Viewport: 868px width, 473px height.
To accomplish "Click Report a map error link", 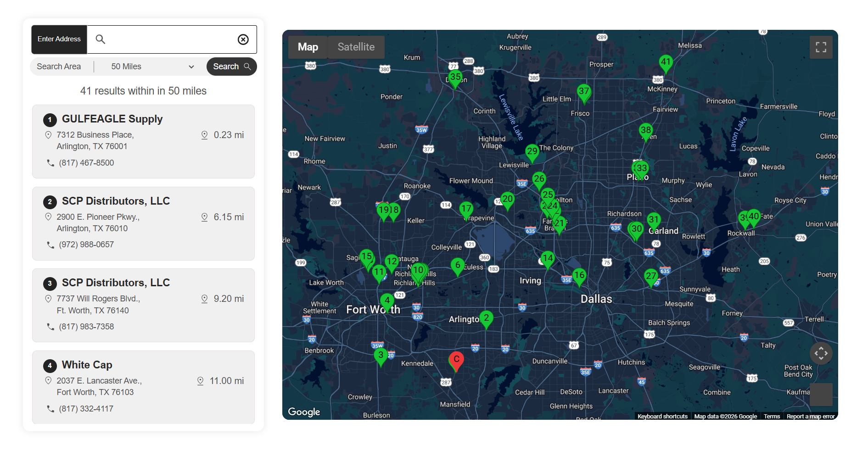I will pyautogui.click(x=810, y=417).
